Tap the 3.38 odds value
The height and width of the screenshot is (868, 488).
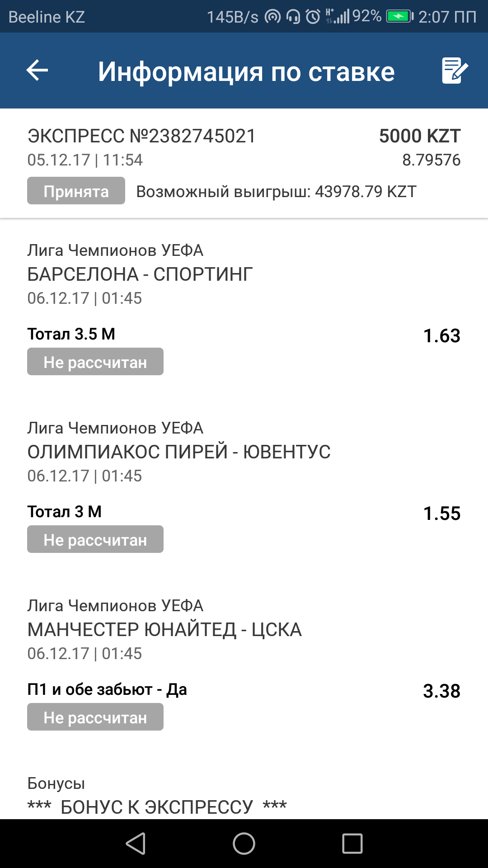coord(441,691)
